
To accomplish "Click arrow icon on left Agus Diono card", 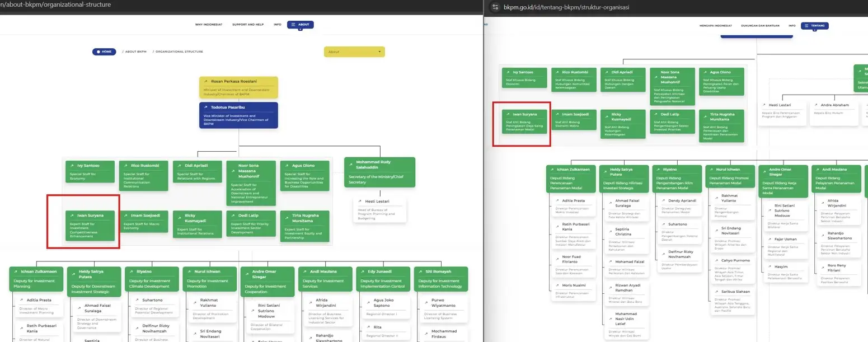I will pos(287,166).
